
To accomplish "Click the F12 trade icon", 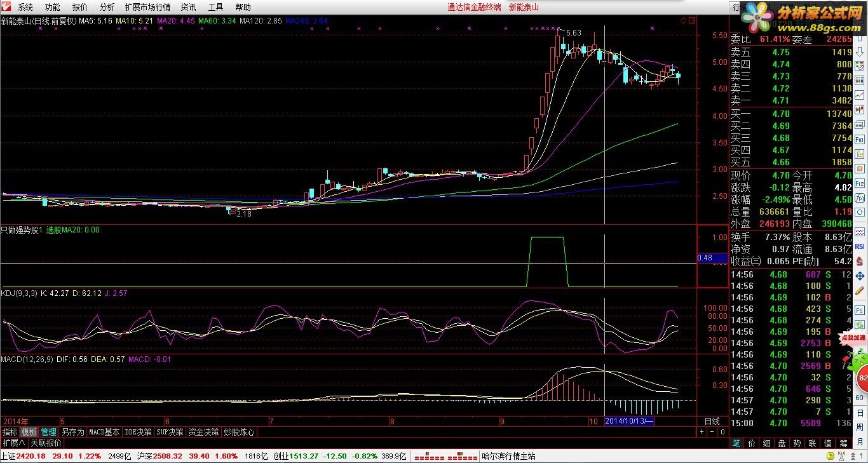I will tap(860, 184).
